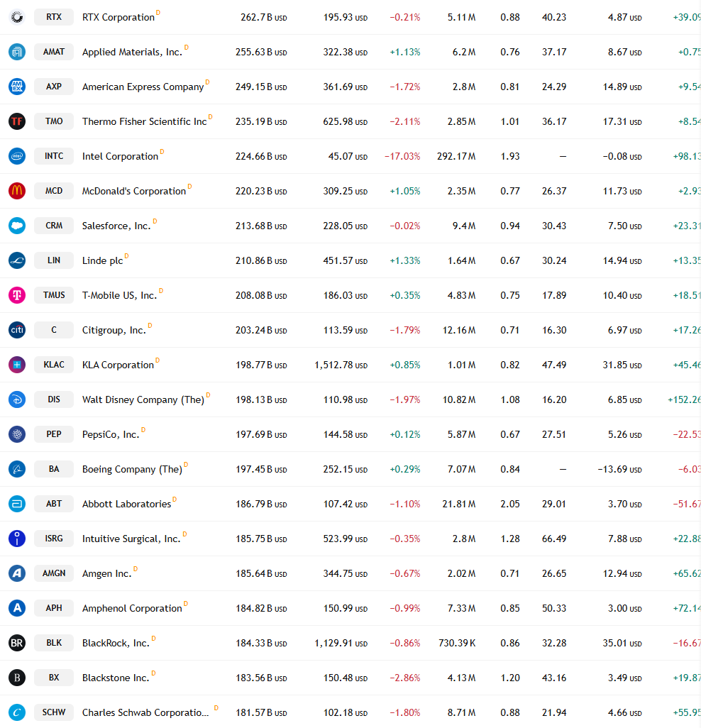Screen dimensions: 701x728
Task: Click the delayed-data D marker beside T-Mobile
Action: pos(161,291)
